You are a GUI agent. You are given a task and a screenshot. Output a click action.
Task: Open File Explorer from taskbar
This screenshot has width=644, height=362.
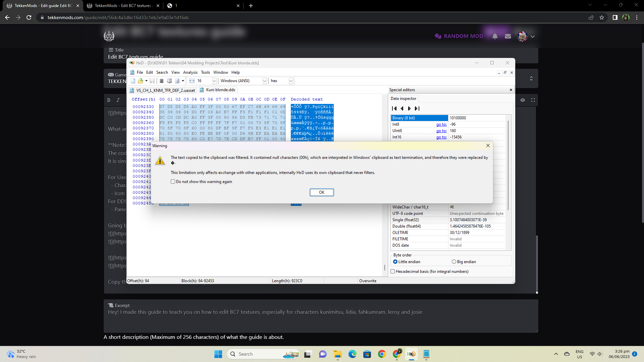coord(337,354)
